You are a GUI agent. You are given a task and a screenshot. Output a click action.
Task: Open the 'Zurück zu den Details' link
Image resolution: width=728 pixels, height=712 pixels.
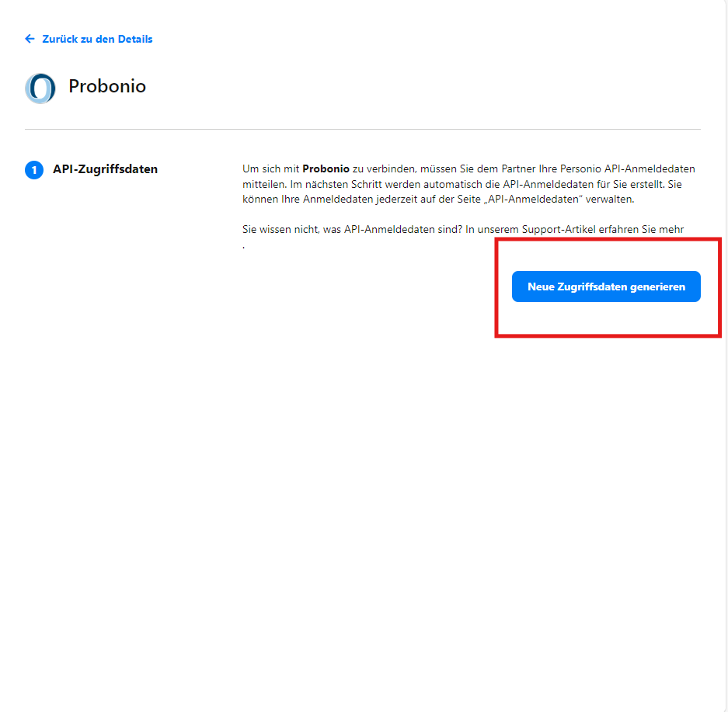[x=97, y=39]
